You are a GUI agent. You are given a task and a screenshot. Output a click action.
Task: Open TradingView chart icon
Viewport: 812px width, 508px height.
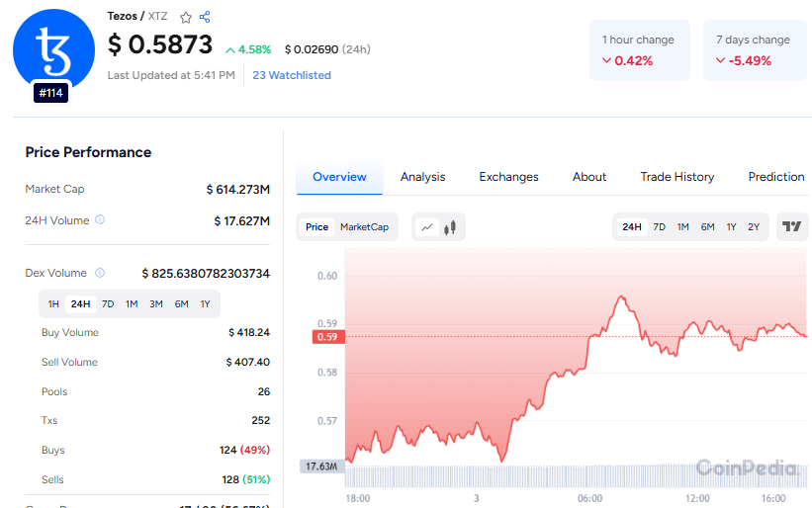click(792, 226)
